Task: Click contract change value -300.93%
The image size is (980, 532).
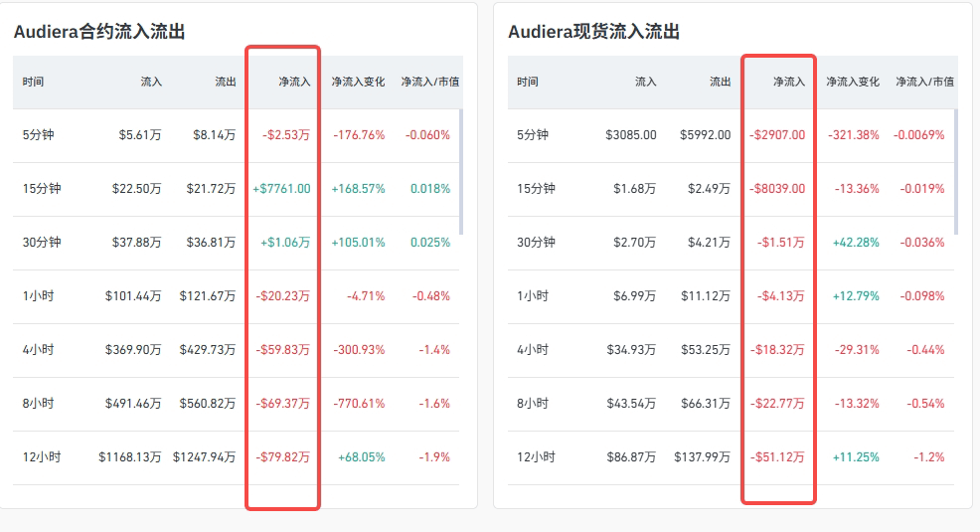Action: tap(359, 350)
